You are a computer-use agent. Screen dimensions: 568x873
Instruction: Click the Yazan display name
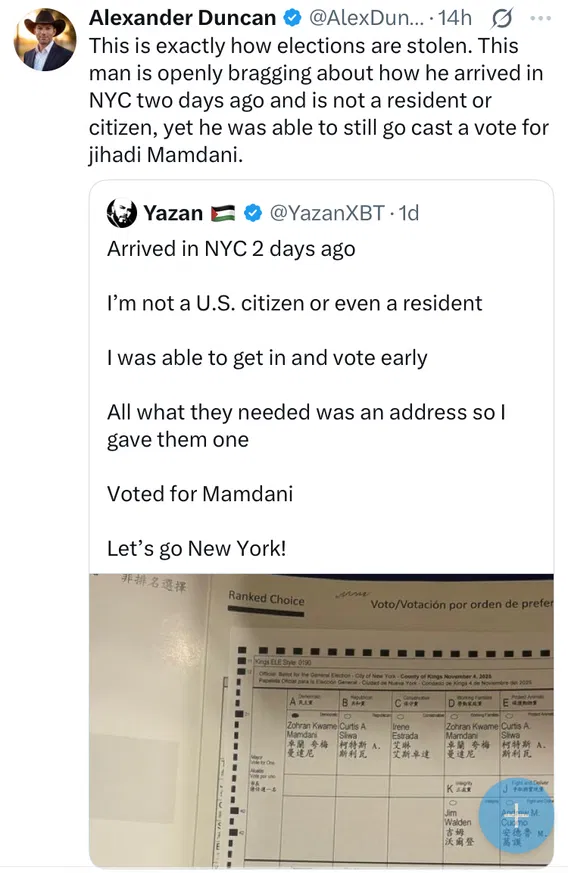[173, 213]
